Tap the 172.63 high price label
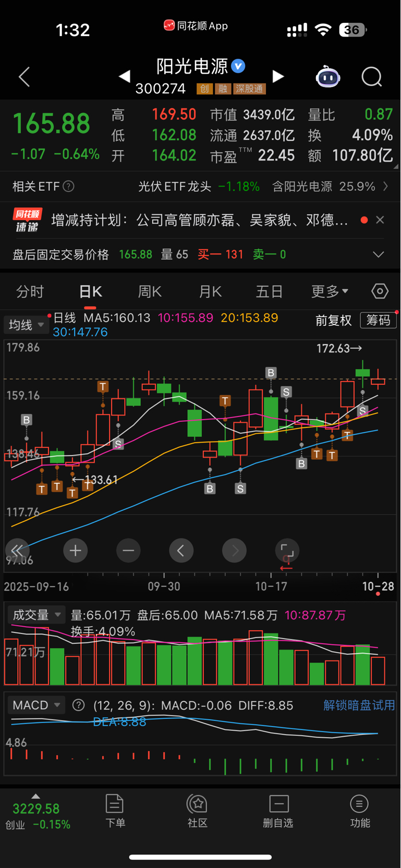 pyautogui.click(x=339, y=348)
